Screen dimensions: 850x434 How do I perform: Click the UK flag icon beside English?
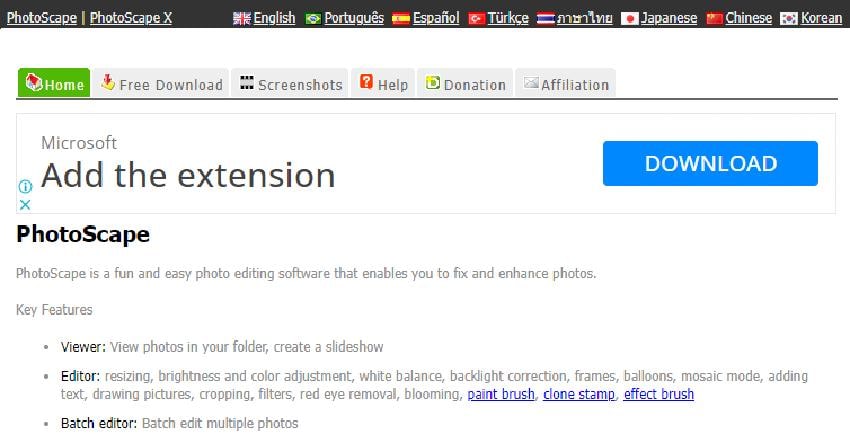pos(242,18)
